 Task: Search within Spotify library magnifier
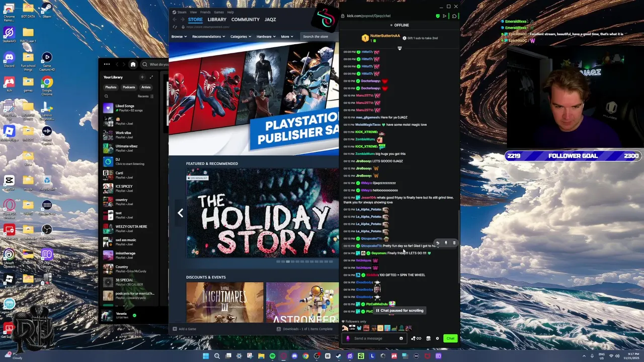coord(106,96)
